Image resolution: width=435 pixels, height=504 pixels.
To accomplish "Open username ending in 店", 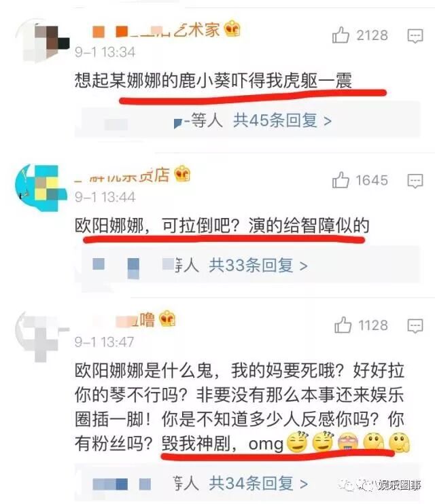I will [x=122, y=175].
